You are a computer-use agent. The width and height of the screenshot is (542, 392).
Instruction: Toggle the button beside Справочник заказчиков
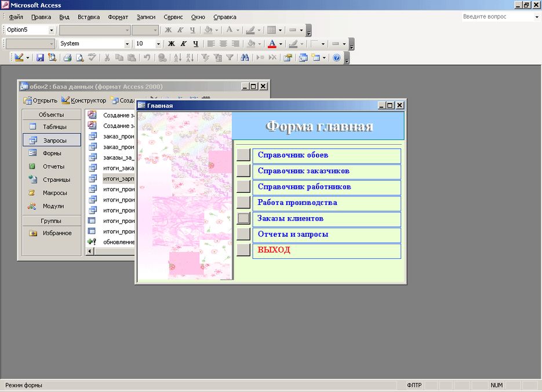pos(243,171)
